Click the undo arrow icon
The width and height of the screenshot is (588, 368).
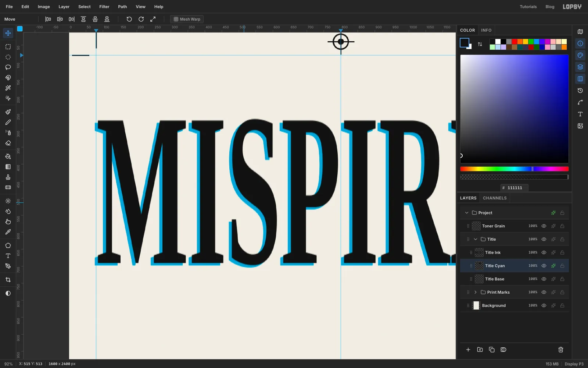[129, 19]
